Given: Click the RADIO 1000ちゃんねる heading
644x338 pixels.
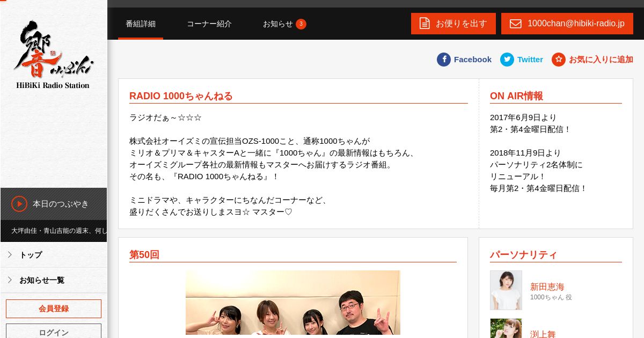Looking at the screenshot, I should [x=181, y=96].
